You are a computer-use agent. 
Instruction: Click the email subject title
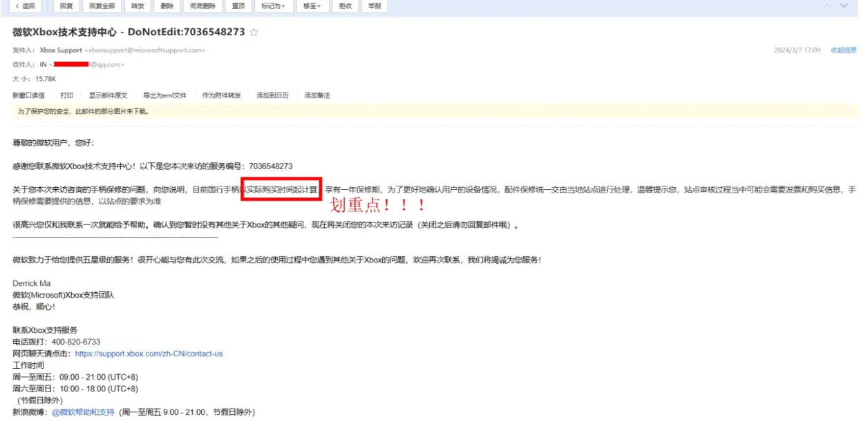pyautogui.click(x=129, y=32)
